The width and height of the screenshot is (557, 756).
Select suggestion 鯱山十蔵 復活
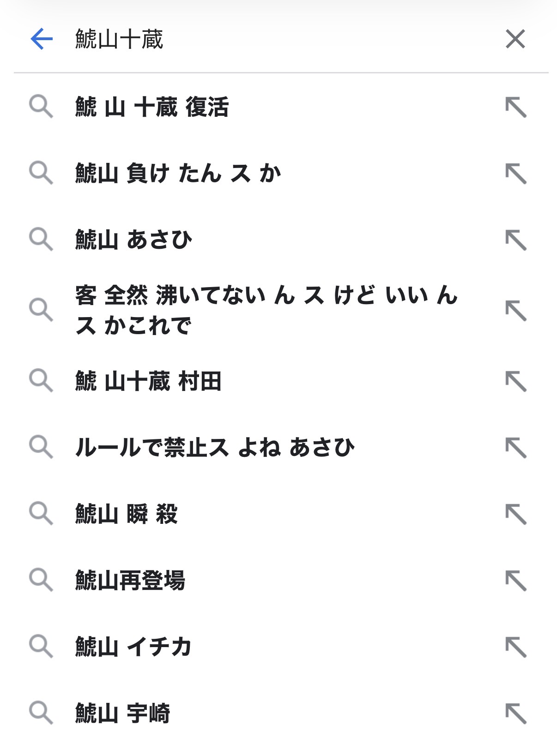coord(152,107)
